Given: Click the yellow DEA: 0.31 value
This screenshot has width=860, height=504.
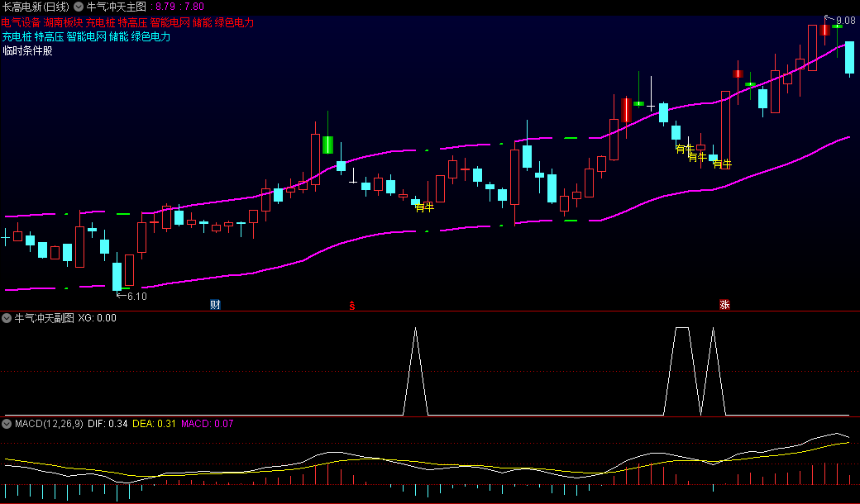Looking at the screenshot, I should (x=155, y=424).
